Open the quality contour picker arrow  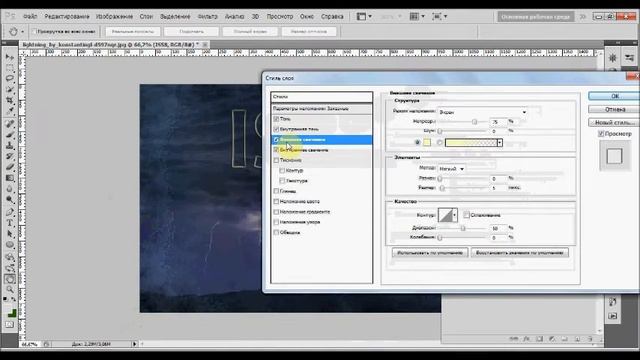[x=454, y=215]
